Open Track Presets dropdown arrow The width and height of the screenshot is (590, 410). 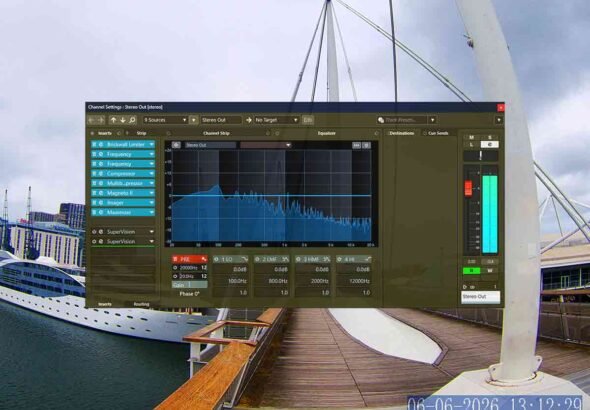433,120
